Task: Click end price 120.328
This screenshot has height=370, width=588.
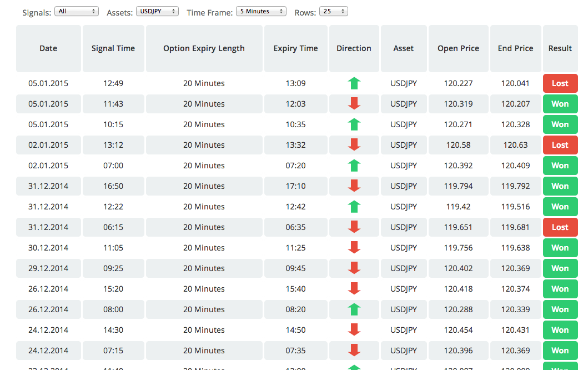Action: click(516, 124)
